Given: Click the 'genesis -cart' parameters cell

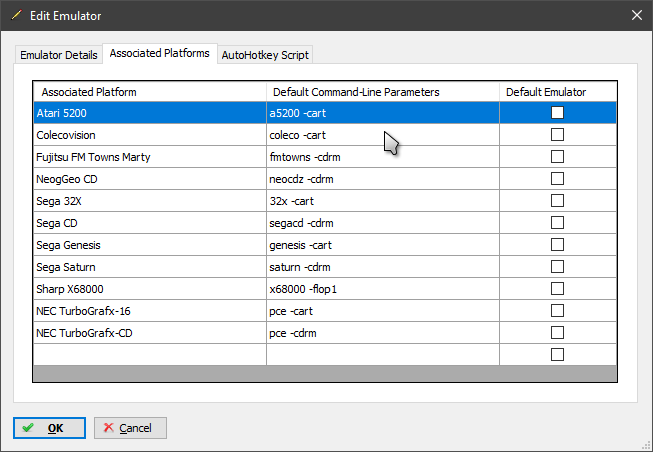Looking at the screenshot, I should [383, 245].
